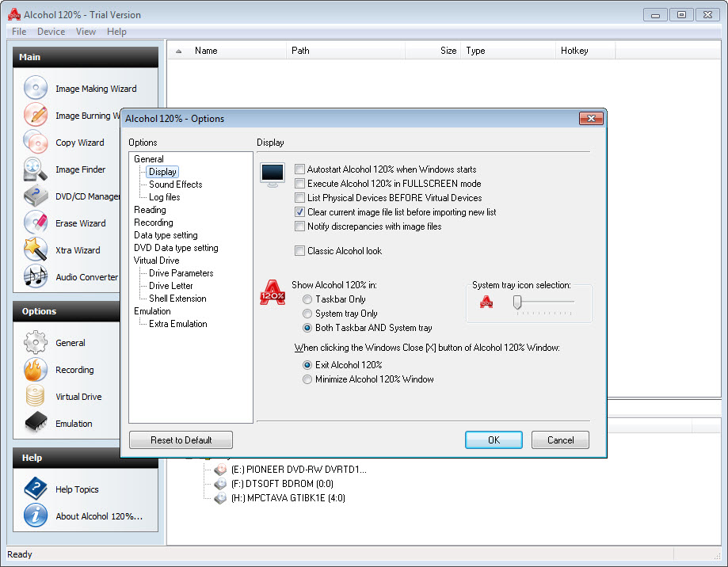This screenshot has width=728, height=567.
Task: Click the red Alcohol 120% logo icon
Action: 273,292
